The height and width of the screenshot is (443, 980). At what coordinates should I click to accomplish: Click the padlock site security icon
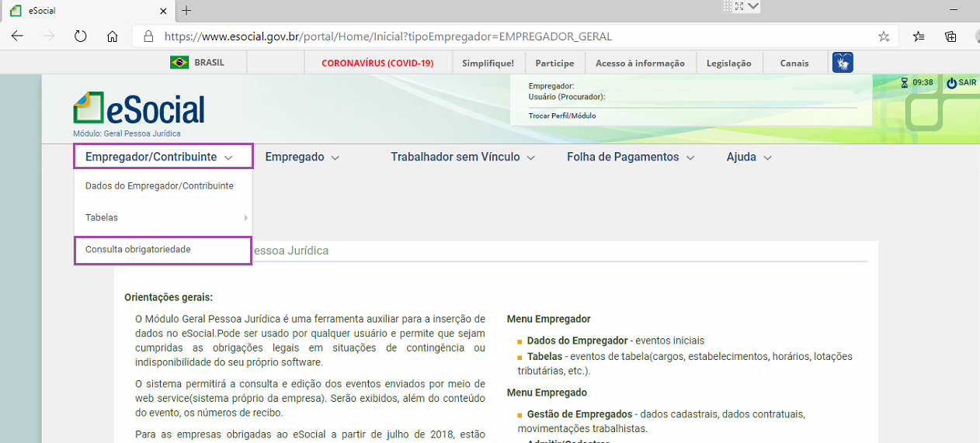point(149,36)
